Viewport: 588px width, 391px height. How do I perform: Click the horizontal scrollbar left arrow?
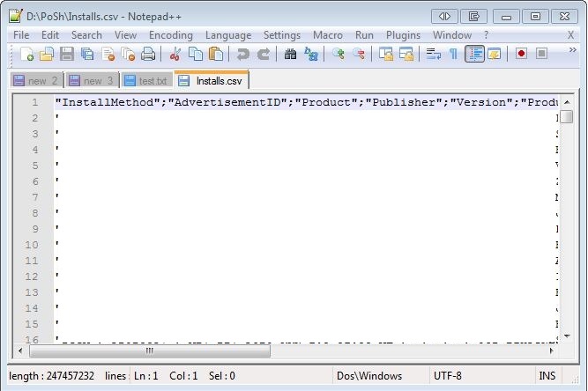point(20,350)
